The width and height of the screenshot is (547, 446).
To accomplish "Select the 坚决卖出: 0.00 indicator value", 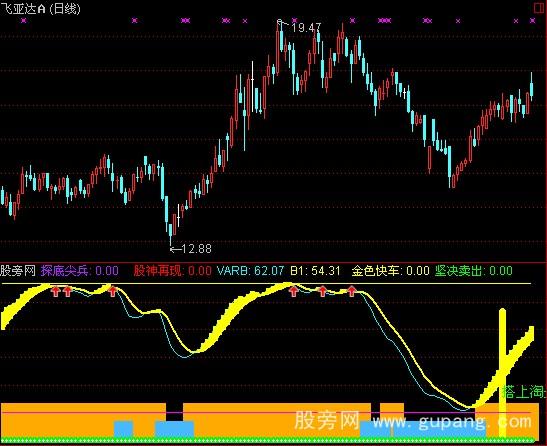I will (x=474, y=271).
